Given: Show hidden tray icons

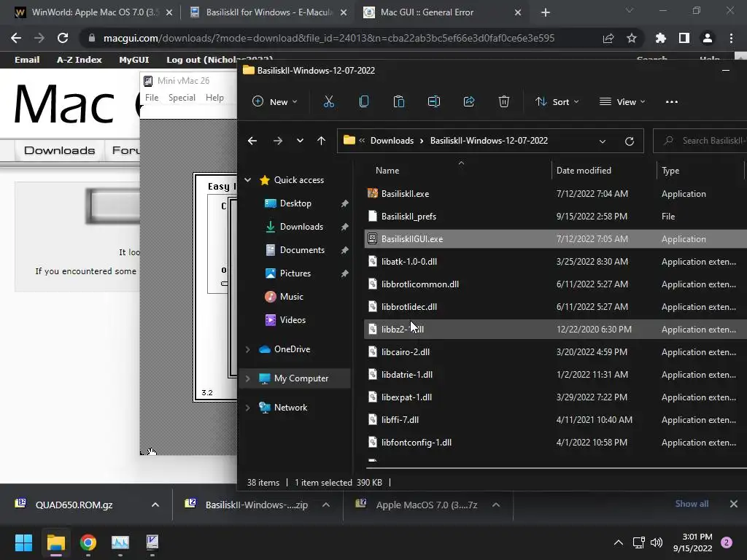Looking at the screenshot, I should pos(619,542).
